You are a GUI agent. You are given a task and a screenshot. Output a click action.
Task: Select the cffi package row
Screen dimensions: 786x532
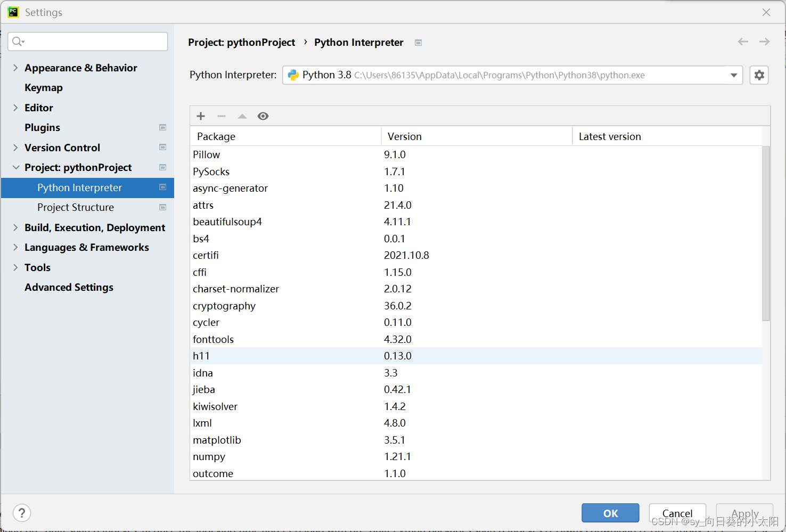tap(476, 272)
